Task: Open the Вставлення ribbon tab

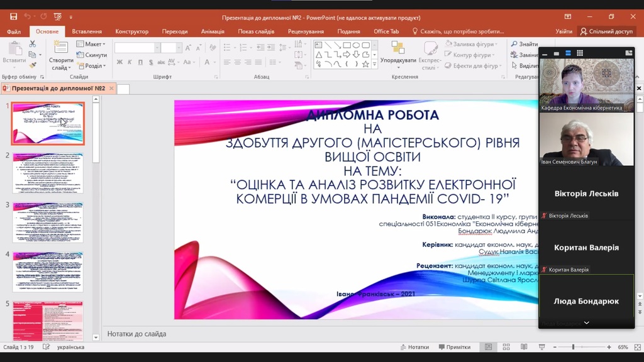Action: point(87,31)
